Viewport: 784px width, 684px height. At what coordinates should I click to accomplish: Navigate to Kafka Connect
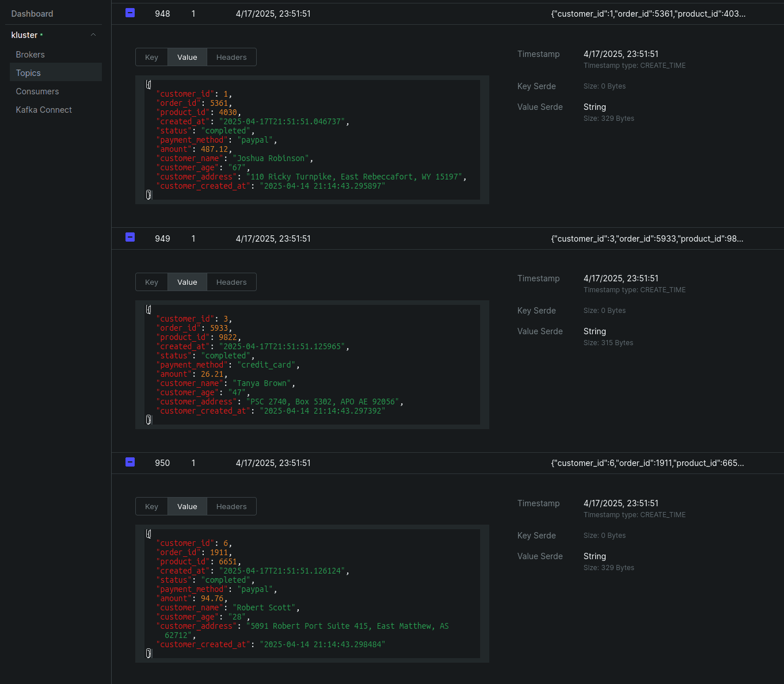click(x=44, y=110)
